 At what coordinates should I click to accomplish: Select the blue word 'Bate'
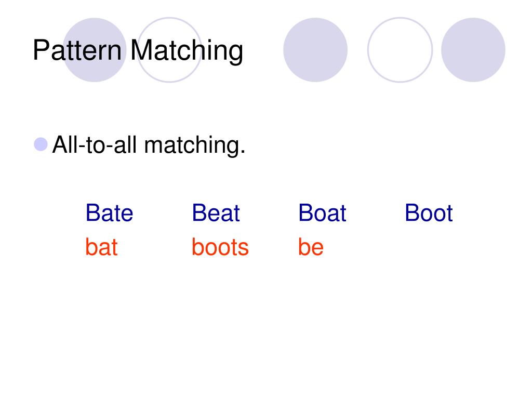(109, 212)
